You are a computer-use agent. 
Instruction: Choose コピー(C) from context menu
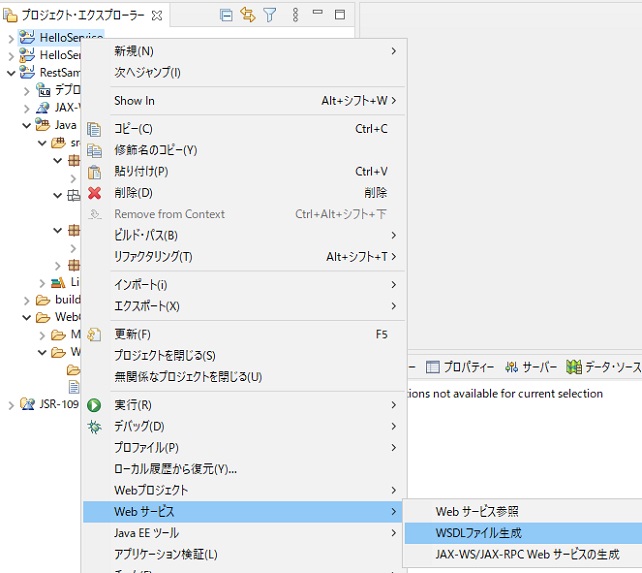coord(246,129)
